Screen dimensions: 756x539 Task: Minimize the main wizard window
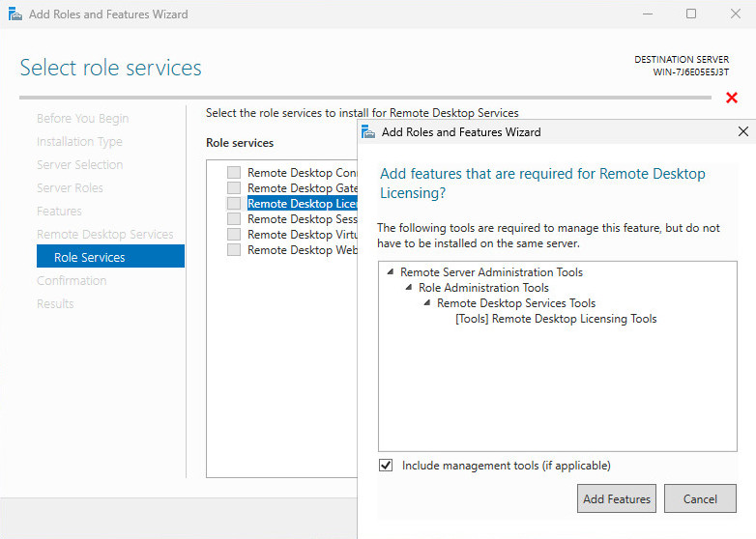[648, 14]
